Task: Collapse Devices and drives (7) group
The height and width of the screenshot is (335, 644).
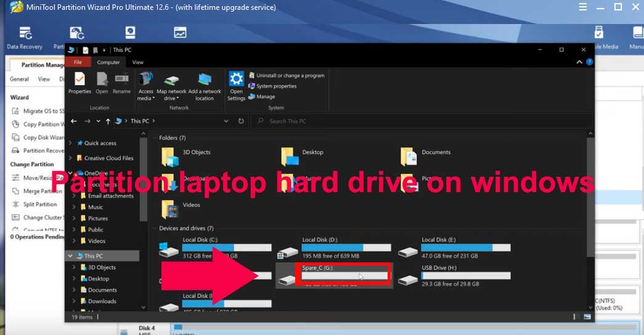Action: (x=155, y=228)
